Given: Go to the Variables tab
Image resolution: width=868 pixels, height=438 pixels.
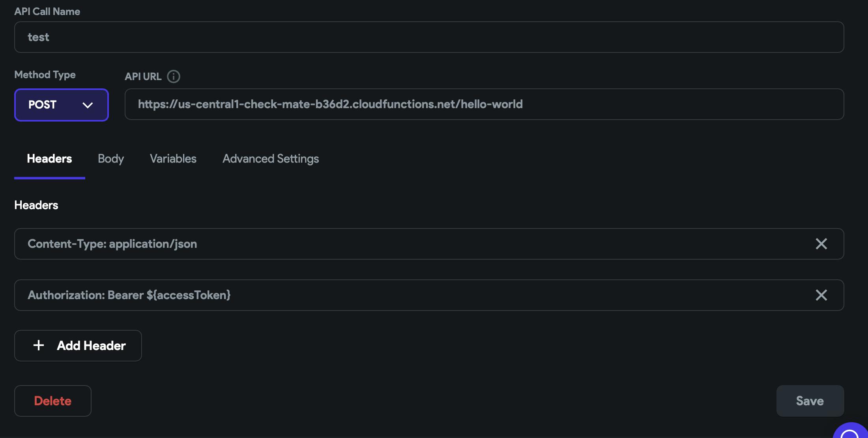Looking at the screenshot, I should click(173, 159).
